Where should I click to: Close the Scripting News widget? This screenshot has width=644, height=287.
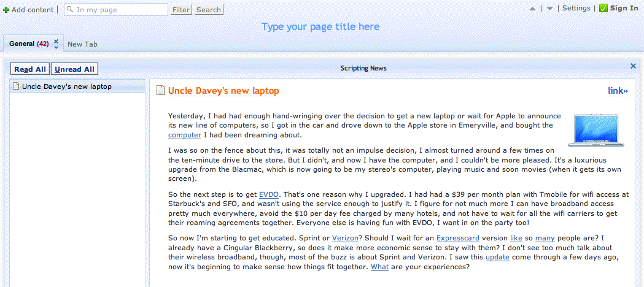coord(633,66)
